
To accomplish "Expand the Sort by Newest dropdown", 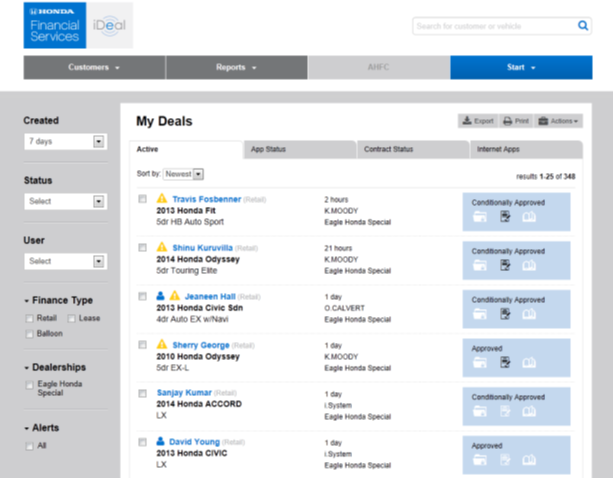I will tap(198, 174).
